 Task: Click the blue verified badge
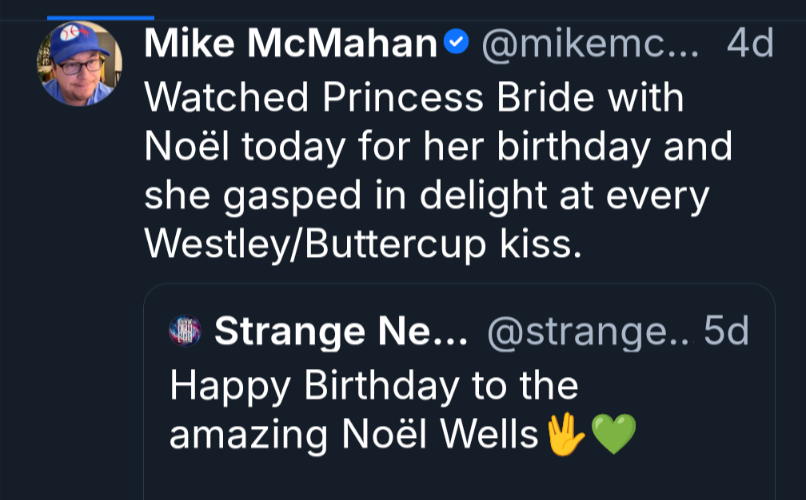pos(456,43)
